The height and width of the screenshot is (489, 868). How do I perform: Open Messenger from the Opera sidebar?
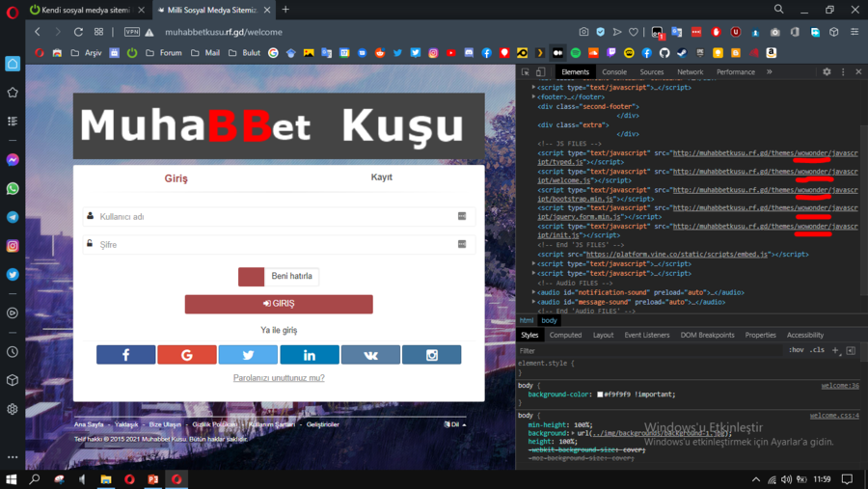pyautogui.click(x=13, y=160)
